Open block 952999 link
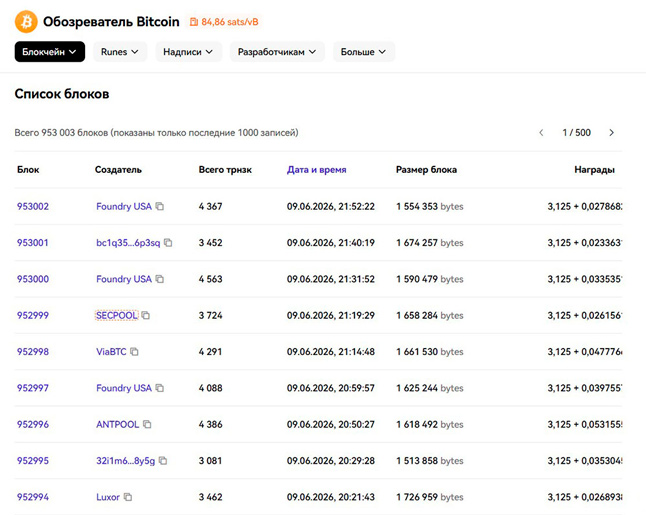 coord(33,315)
